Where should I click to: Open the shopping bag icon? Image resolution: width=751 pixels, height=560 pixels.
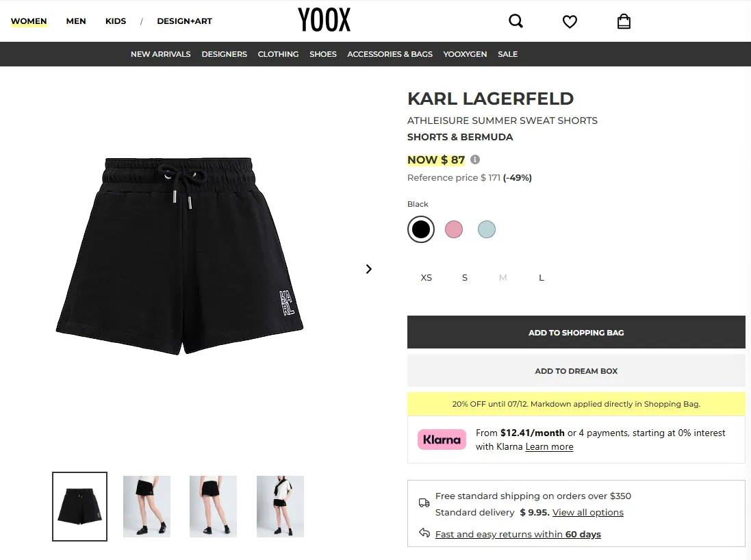(624, 21)
